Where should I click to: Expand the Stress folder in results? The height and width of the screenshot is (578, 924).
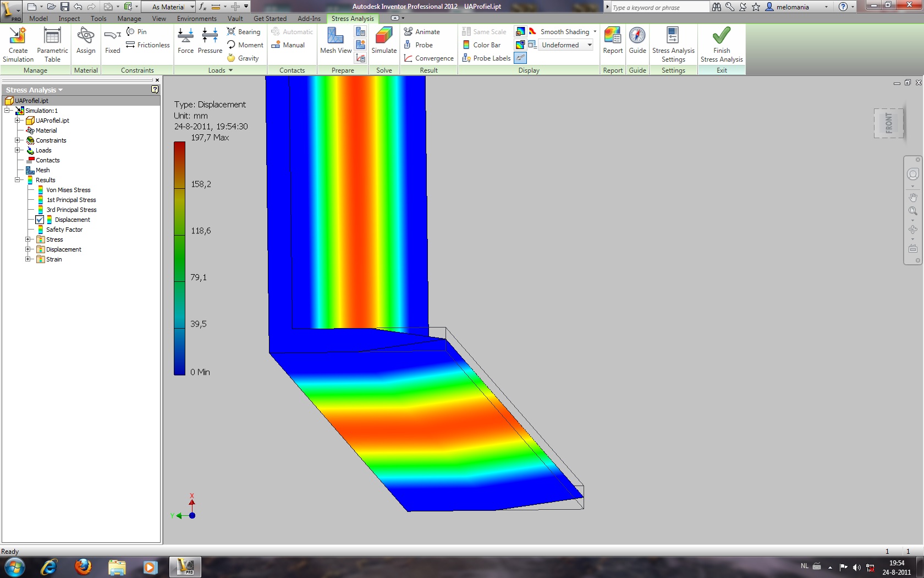[x=28, y=239]
